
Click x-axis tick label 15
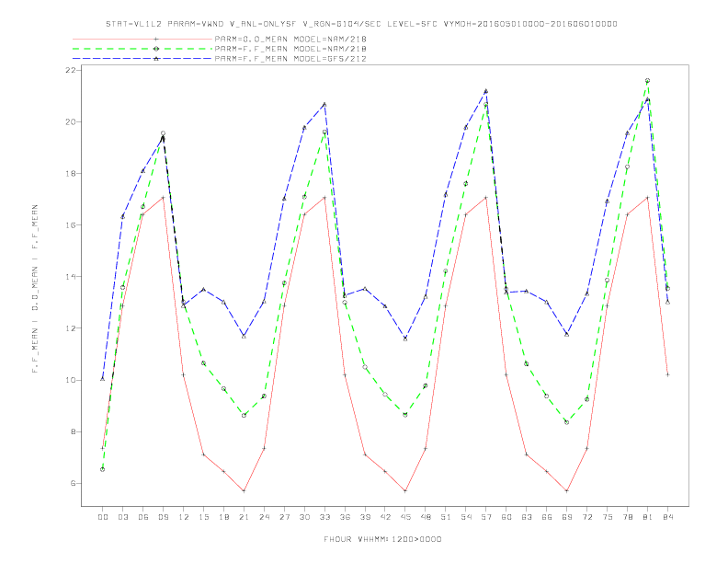[x=203, y=517]
